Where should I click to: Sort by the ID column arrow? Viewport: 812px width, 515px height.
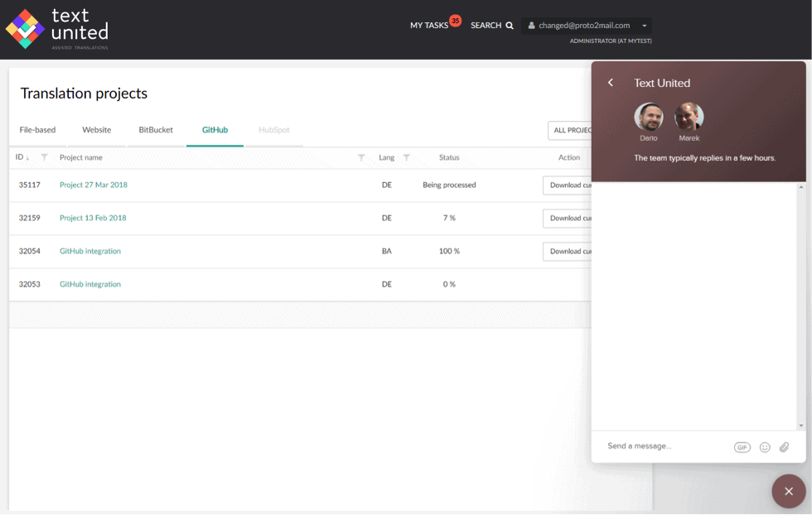[27, 158]
